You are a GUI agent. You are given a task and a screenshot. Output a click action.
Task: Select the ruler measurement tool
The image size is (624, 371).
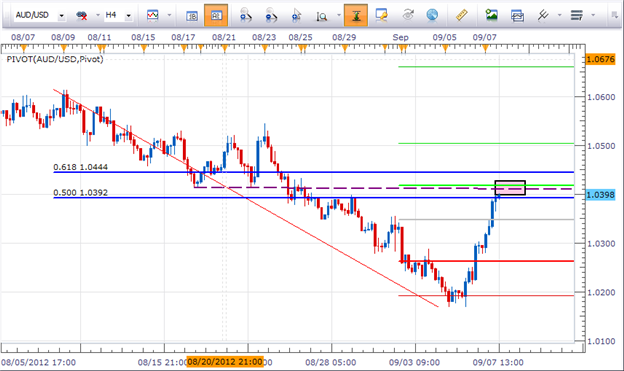(461, 15)
